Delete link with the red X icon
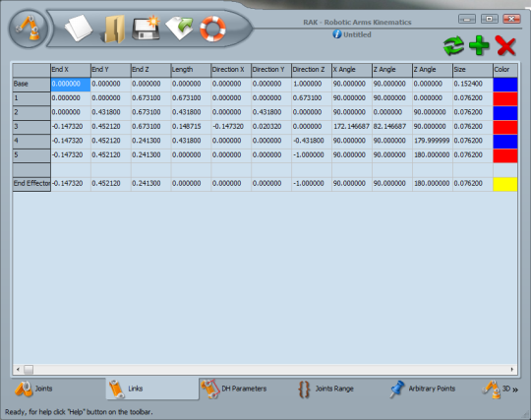This screenshot has height=420, width=531. tap(505, 45)
